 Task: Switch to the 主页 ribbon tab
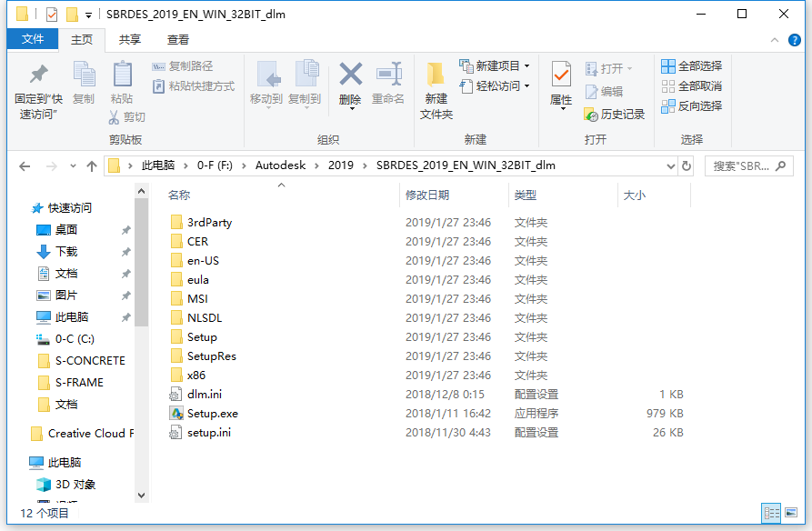tap(81, 40)
